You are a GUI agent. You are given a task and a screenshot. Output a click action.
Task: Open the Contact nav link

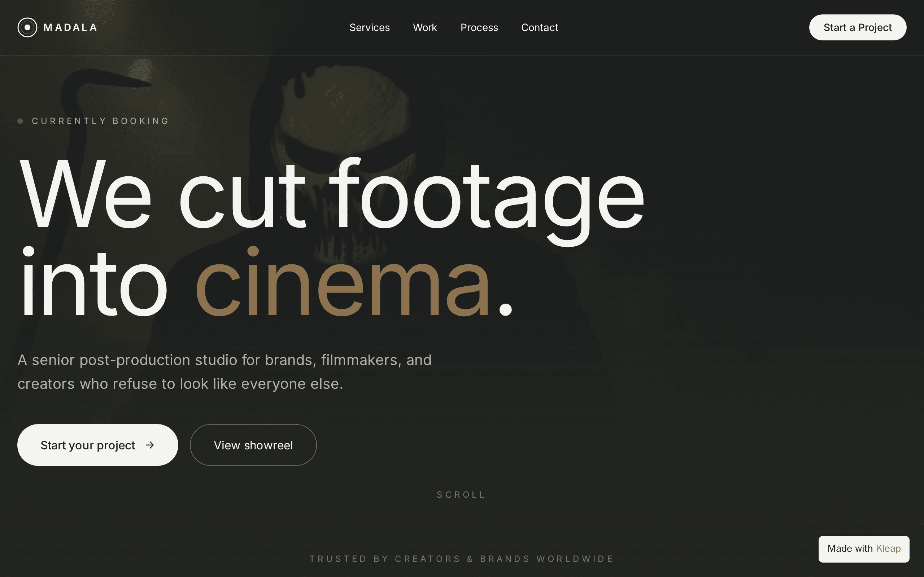[539, 27]
